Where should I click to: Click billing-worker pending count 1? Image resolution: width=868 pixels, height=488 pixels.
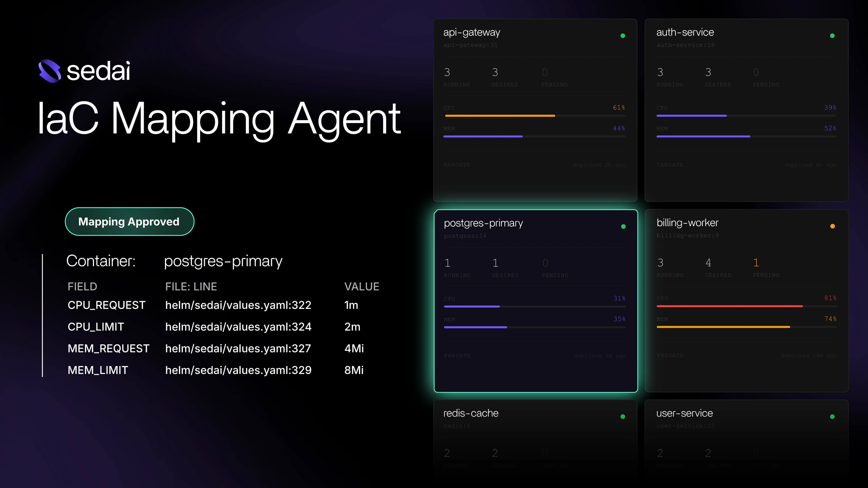coord(756,263)
